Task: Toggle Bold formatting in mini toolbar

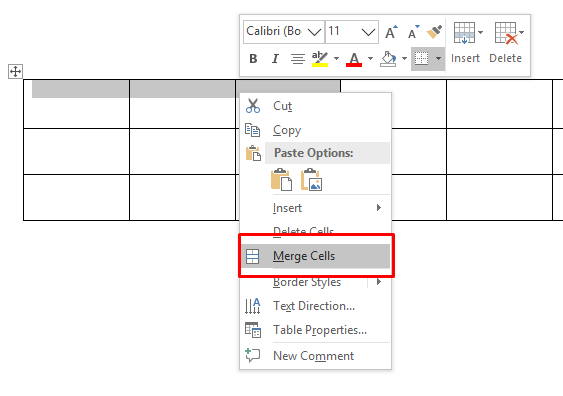Action: [x=253, y=59]
